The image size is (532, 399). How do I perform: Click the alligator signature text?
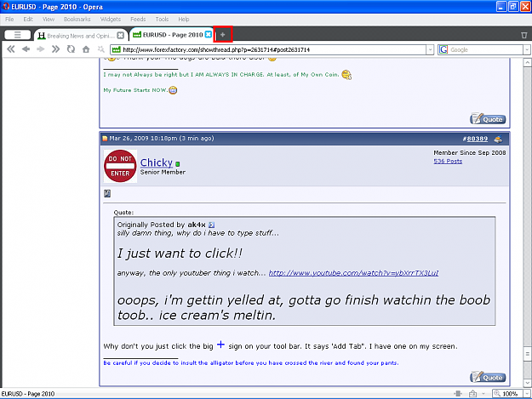click(x=251, y=362)
